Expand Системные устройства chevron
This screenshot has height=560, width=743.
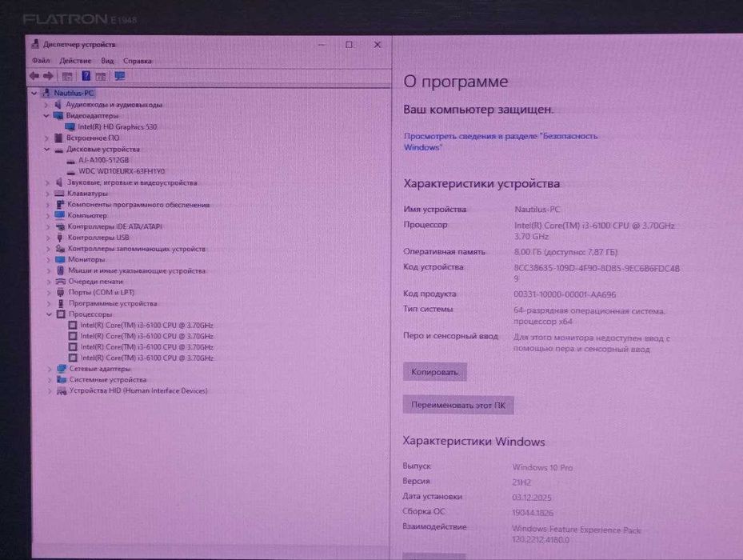tap(50, 380)
